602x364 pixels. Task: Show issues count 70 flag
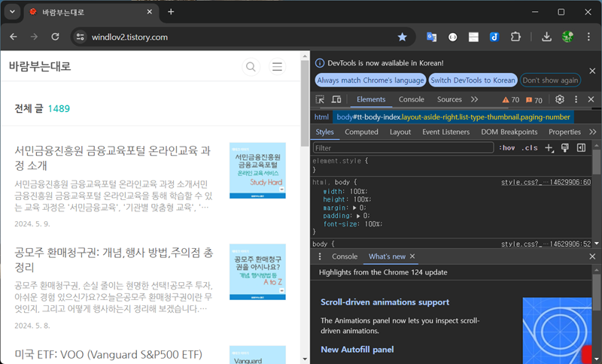click(534, 100)
